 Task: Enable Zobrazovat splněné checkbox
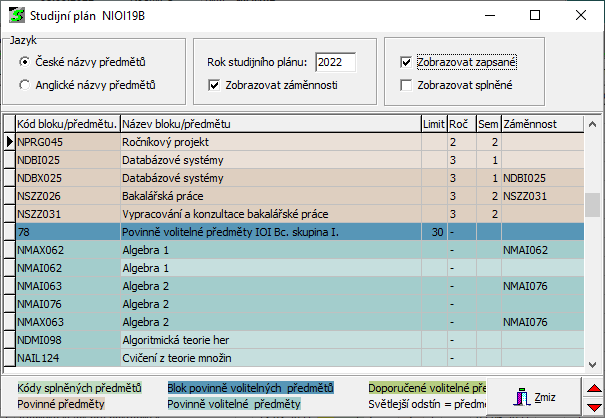tap(405, 85)
